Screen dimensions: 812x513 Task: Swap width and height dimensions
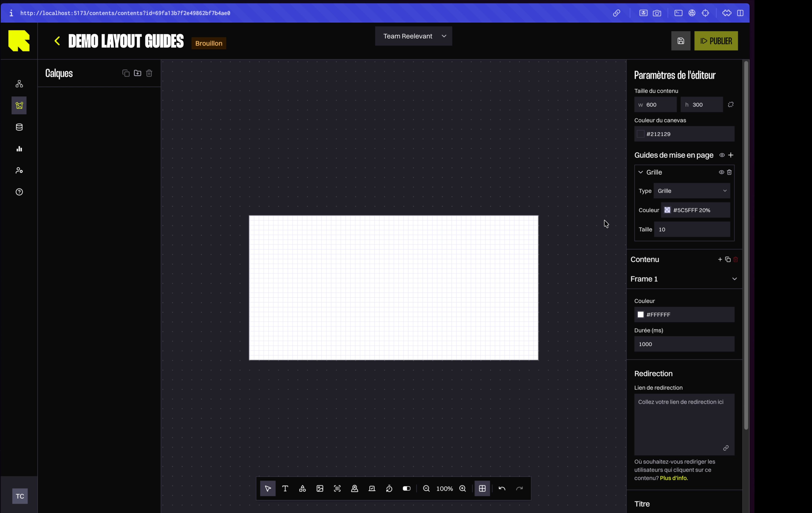coord(731,105)
